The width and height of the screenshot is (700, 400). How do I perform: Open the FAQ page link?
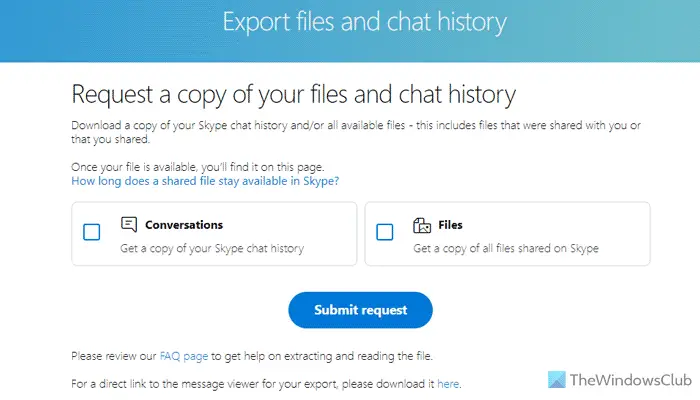(x=184, y=356)
